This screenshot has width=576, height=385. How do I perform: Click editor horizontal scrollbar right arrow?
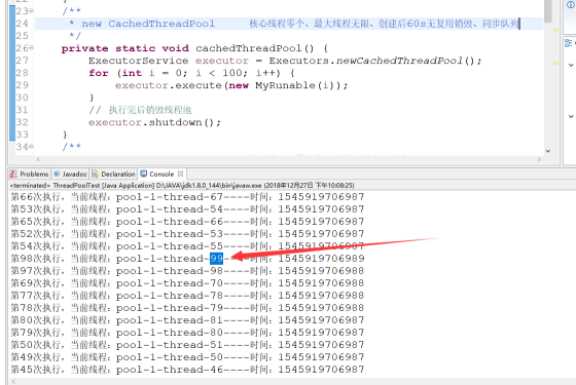(x=539, y=159)
